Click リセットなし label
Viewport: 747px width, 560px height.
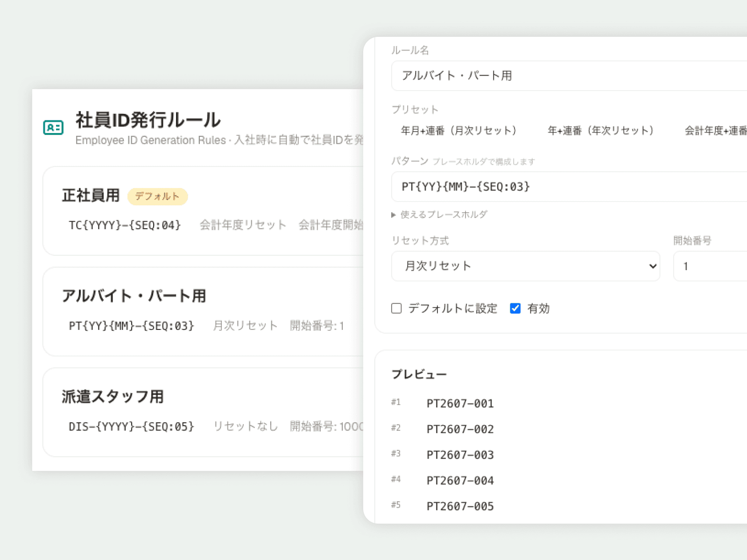(246, 426)
